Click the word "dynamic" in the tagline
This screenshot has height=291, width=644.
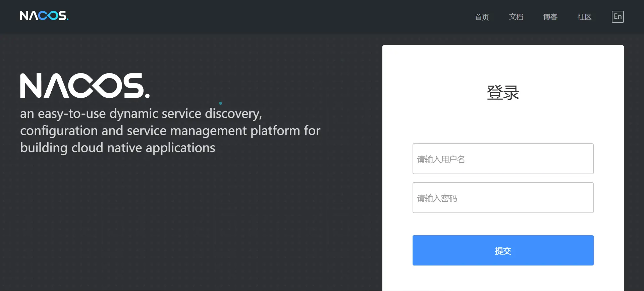(x=133, y=114)
